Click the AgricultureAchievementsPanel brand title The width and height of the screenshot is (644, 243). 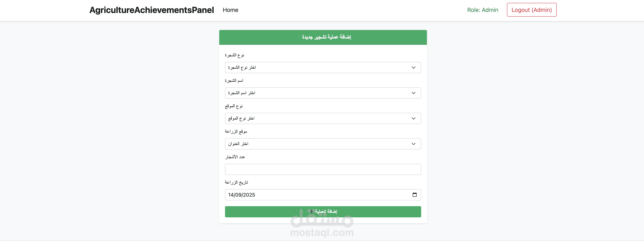click(151, 10)
